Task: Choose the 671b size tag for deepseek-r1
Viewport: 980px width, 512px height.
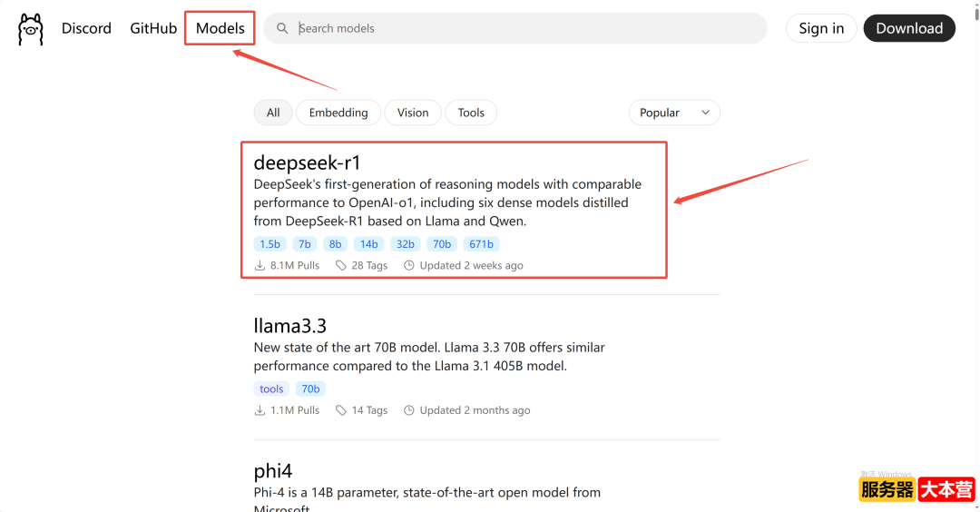Action: pyautogui.click(x=481, y=244)
